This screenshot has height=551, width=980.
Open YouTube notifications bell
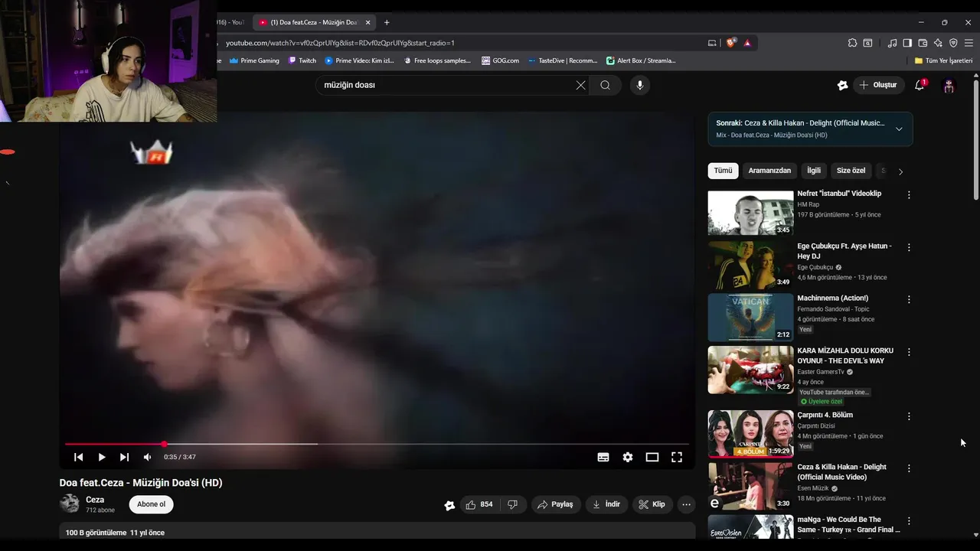[920, 85]
